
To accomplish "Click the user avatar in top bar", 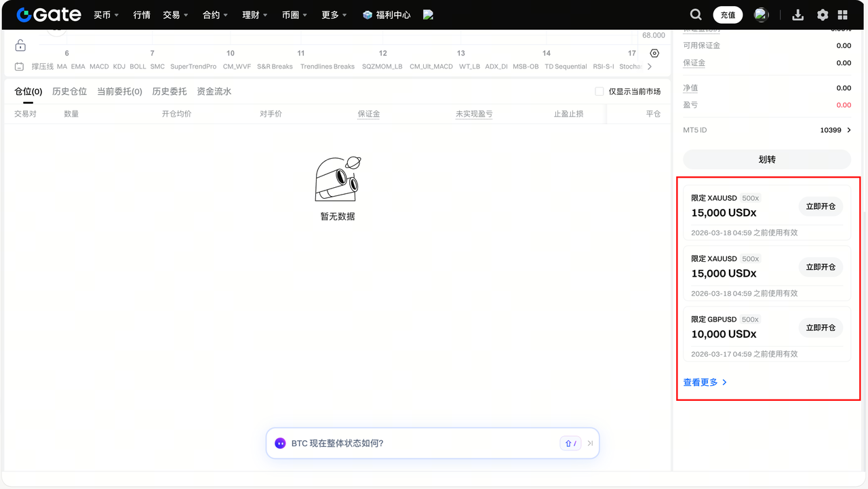I will 762,15.
